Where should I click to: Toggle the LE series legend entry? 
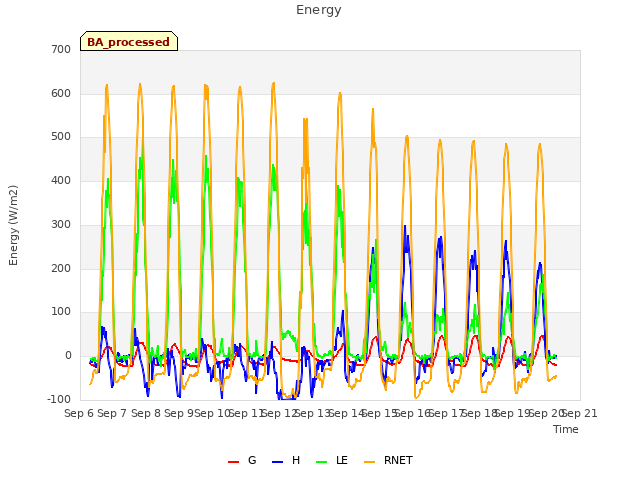[332, 460]
